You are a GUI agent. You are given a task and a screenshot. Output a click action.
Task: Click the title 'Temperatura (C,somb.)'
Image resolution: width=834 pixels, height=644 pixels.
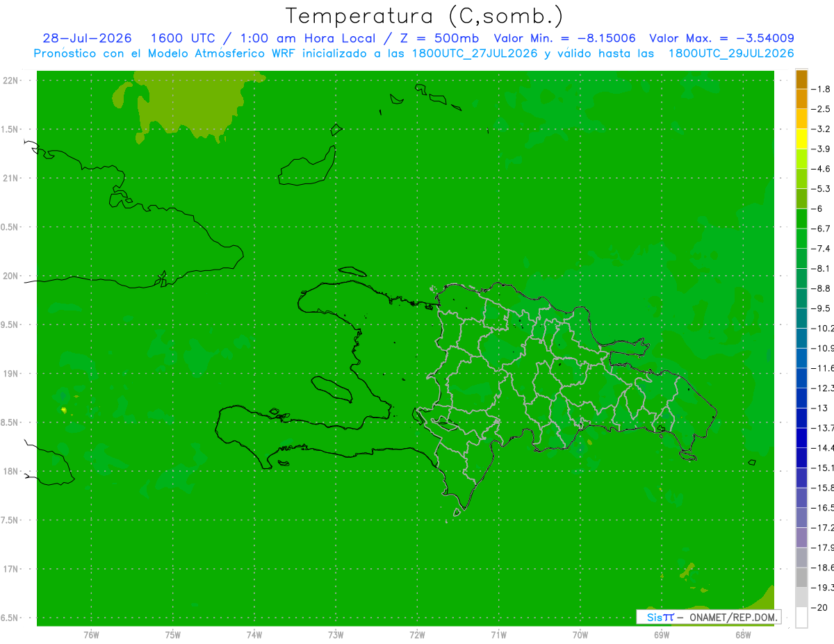pos(424,16)
